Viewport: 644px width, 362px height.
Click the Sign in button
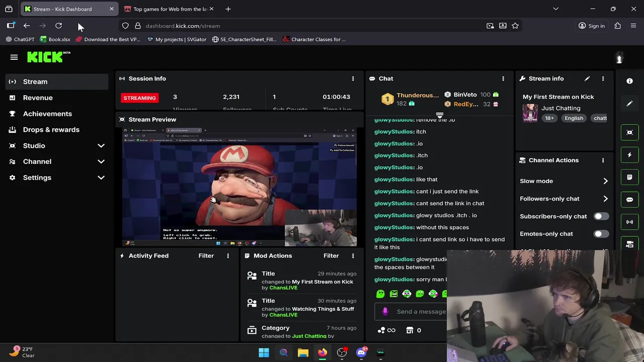coord(592,26)
